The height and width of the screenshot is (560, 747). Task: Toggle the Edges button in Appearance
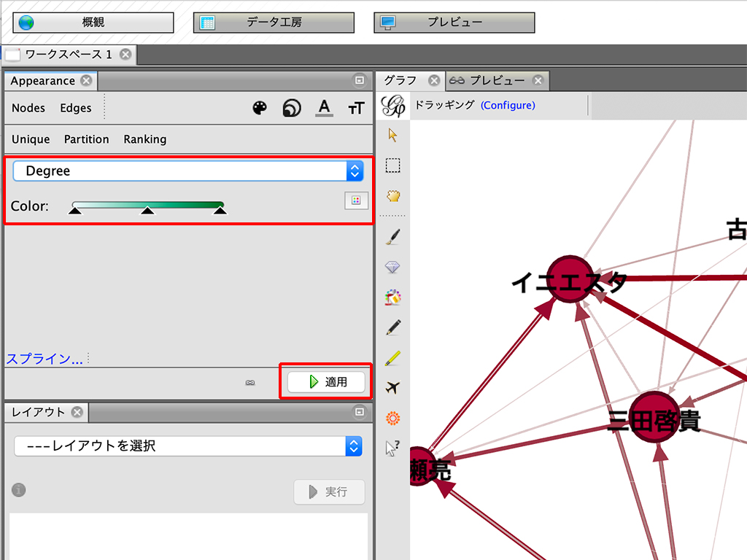pos(76,108)
